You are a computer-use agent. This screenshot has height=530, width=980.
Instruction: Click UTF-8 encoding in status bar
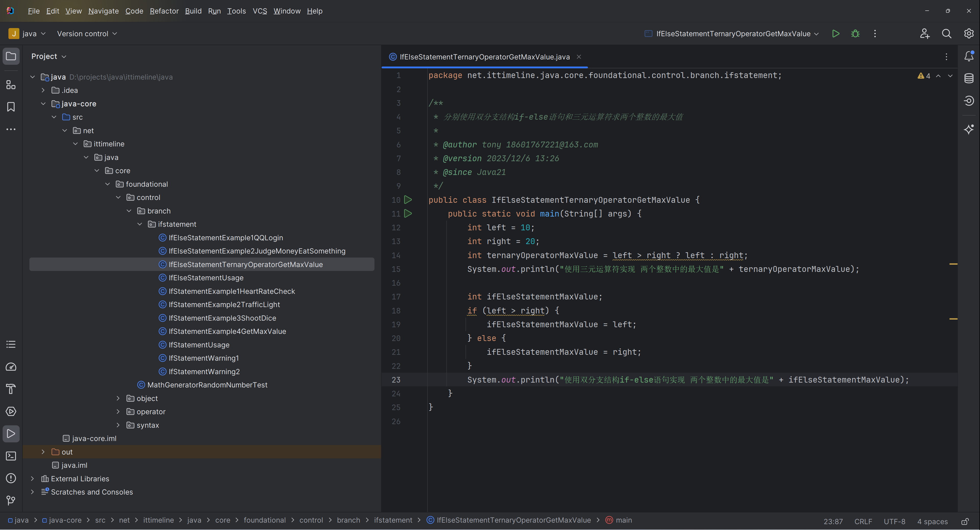pos(894,521)
